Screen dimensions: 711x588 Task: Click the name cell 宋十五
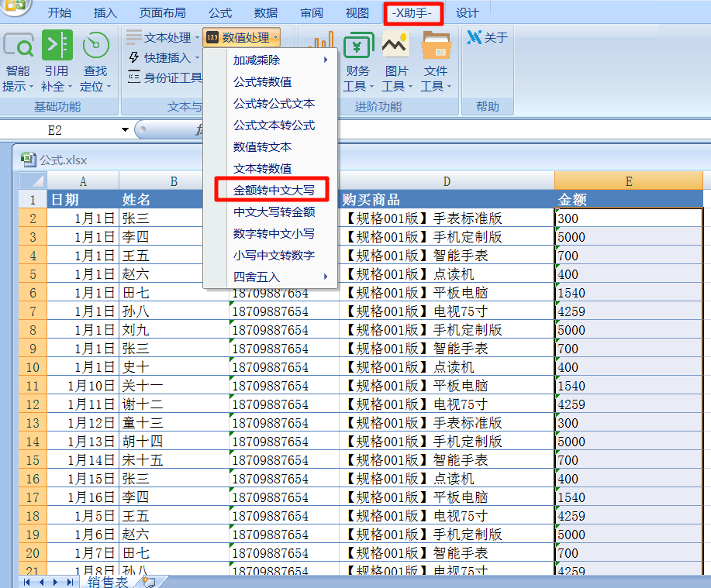click(x=174, y=460)
